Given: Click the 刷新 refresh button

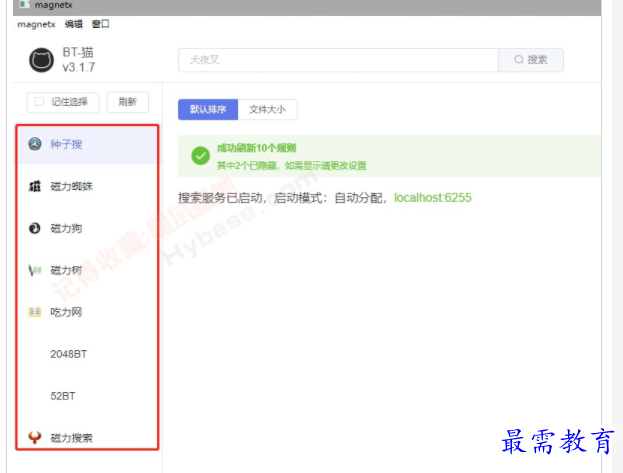Looking at the screenshot, I should click(x=128, y=102).
